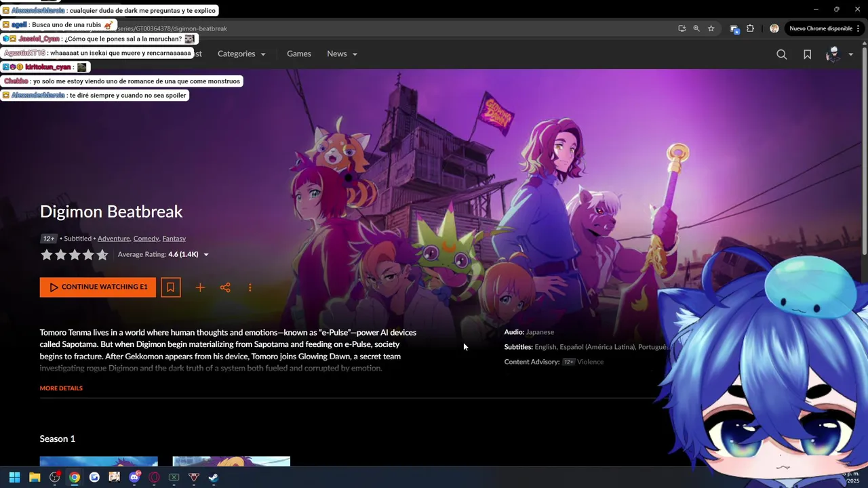Rate the series three stars
This screenshot has width=868, height=488.
click(x=75, y=255)
